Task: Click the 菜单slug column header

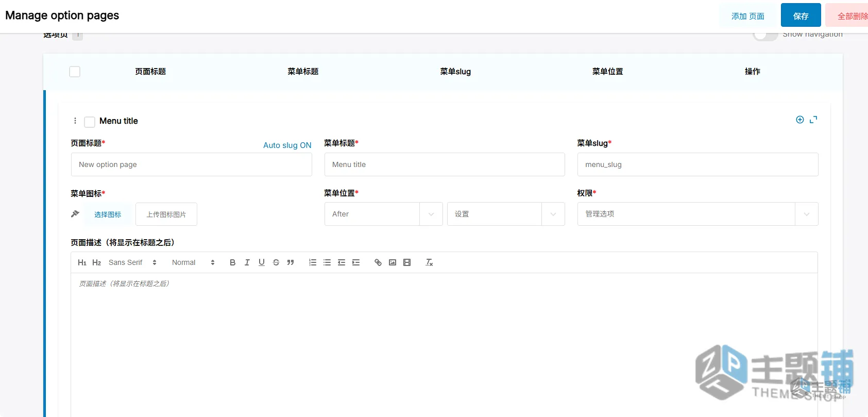Action: (x=455, y=72)
